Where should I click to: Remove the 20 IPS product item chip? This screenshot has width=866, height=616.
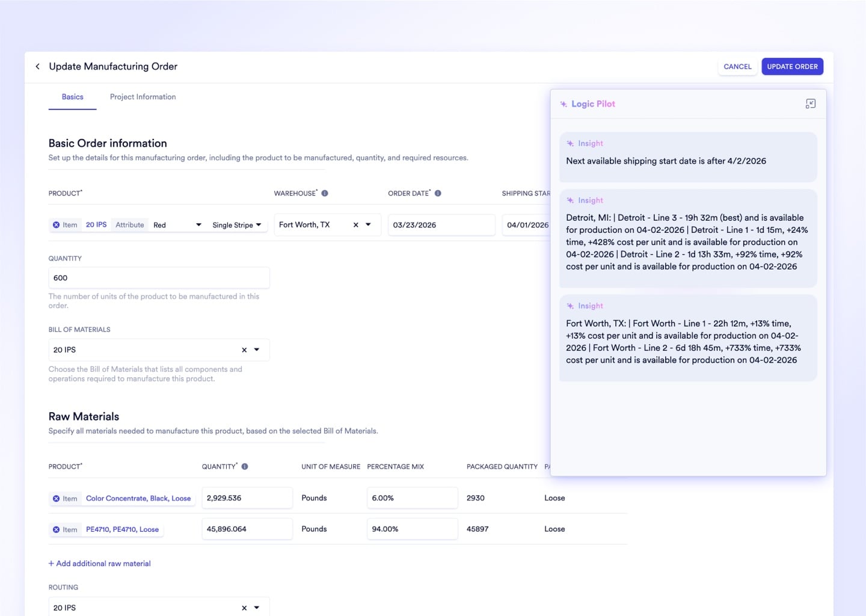coord(57,224)
